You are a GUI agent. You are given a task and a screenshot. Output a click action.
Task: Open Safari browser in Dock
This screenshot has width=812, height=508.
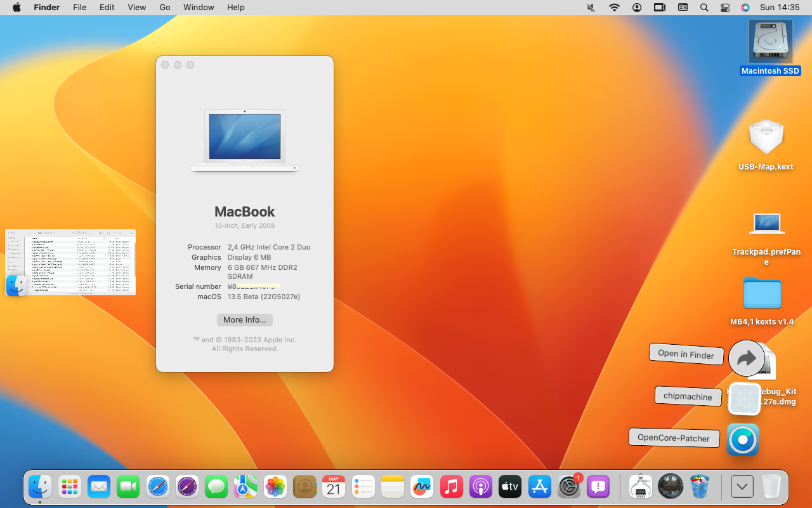(x=158, y=487)
